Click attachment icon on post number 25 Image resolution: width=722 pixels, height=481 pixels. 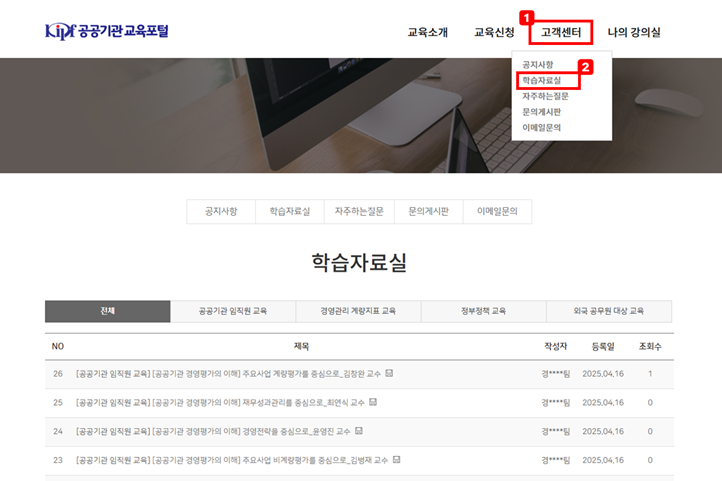(373, 403)
